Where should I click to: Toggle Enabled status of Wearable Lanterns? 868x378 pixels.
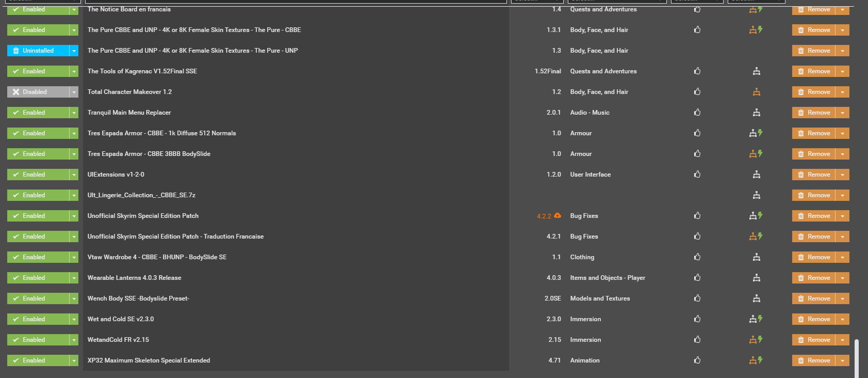pyautogui.click(x=38, y=278)
